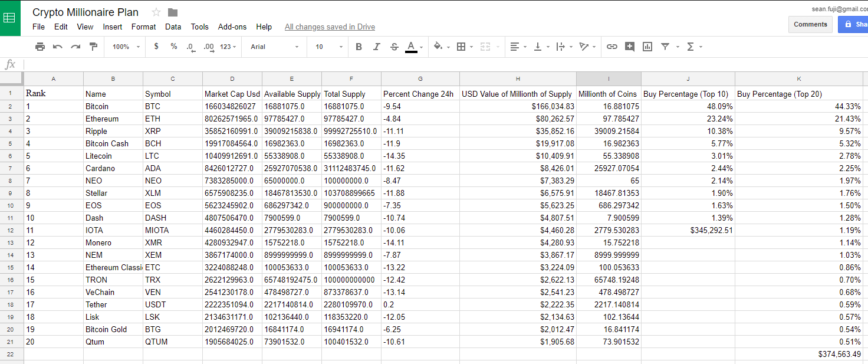Click the sean.fuji account email
868x364 pixels.
click(840, 9)
